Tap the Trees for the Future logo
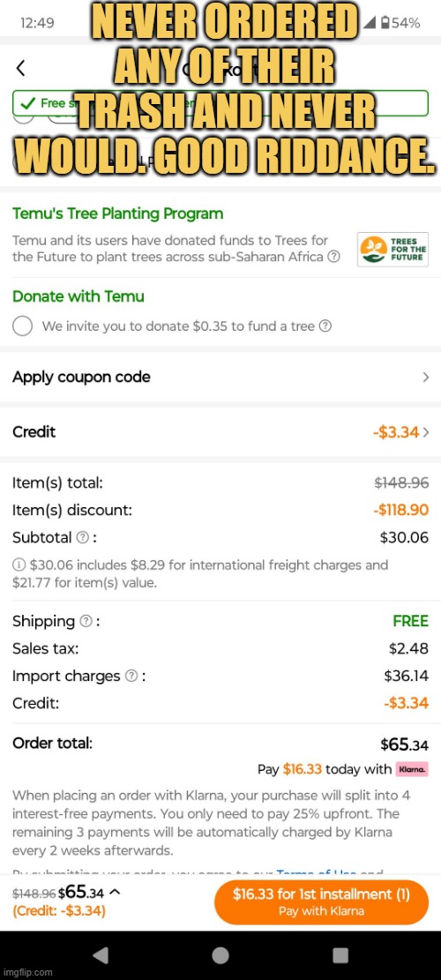 click(x=392, y=250)
